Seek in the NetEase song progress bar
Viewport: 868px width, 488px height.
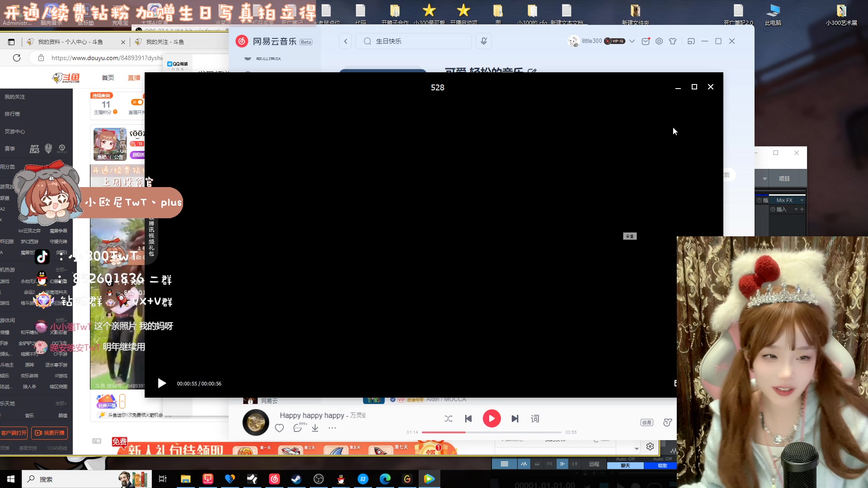[x=491, y=432]
